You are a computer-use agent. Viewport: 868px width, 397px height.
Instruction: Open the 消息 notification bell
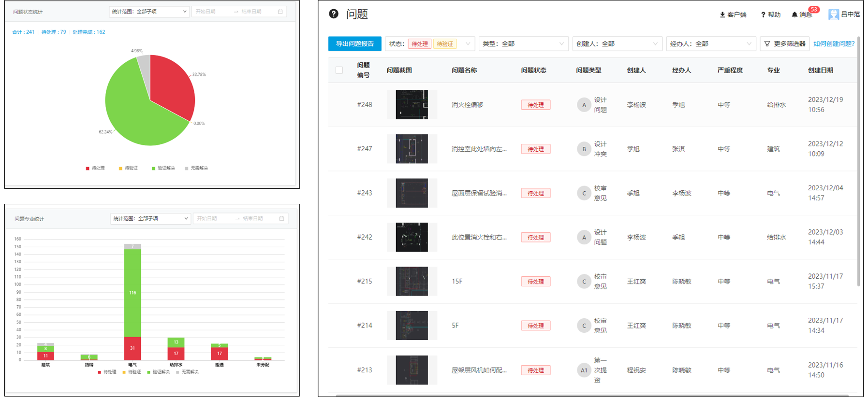[x=794, y=15]
